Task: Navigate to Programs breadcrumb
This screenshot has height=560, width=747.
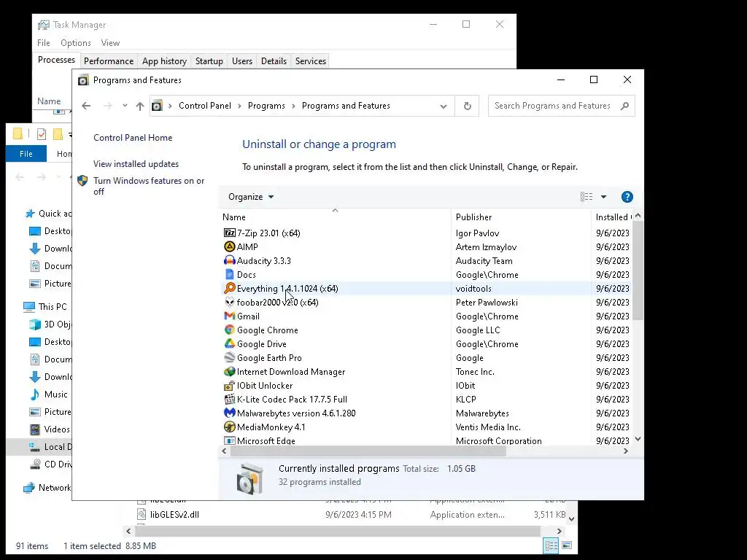Action: pos(266,106)
